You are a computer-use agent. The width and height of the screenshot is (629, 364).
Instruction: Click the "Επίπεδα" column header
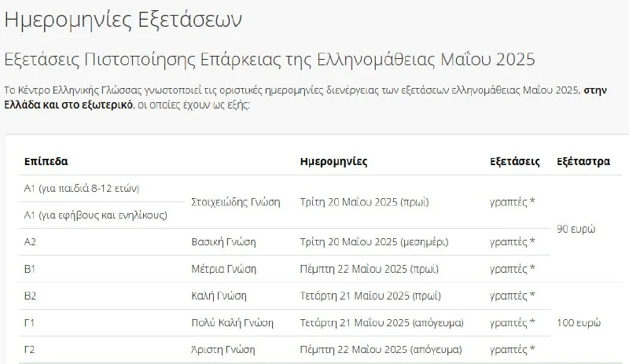click(x=46, y=161)
